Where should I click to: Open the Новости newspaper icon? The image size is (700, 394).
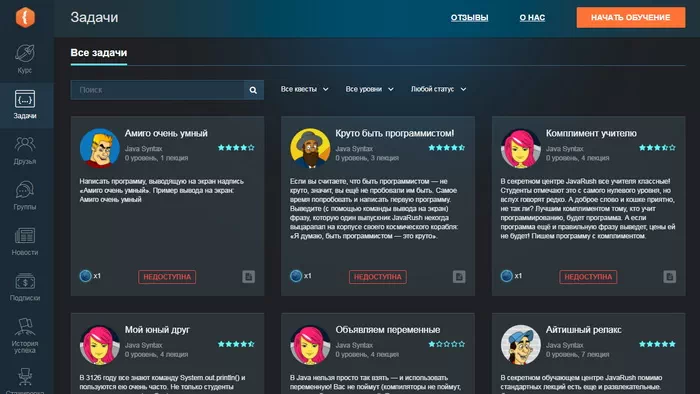tap(25, 235)
